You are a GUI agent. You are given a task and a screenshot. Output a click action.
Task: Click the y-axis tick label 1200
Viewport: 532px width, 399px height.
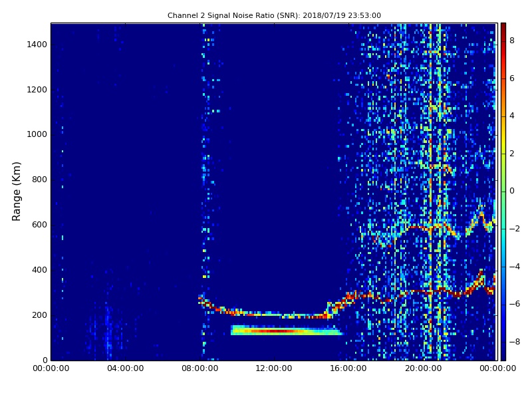[37, 90]
